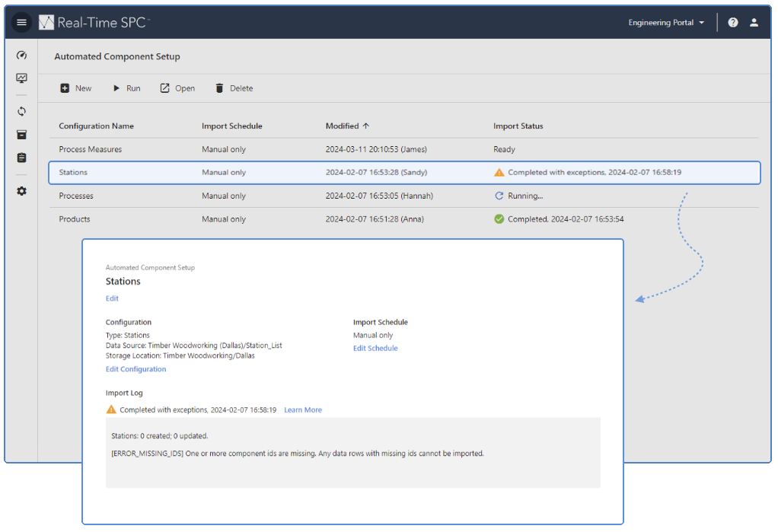
Task: Click the data sync icon in sidebar
Action: (x=21, y=111)
